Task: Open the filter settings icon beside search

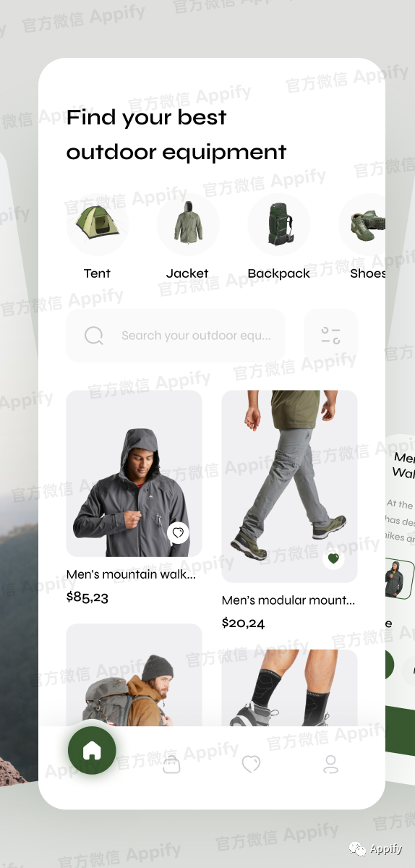Action: (x=330, y=336)
